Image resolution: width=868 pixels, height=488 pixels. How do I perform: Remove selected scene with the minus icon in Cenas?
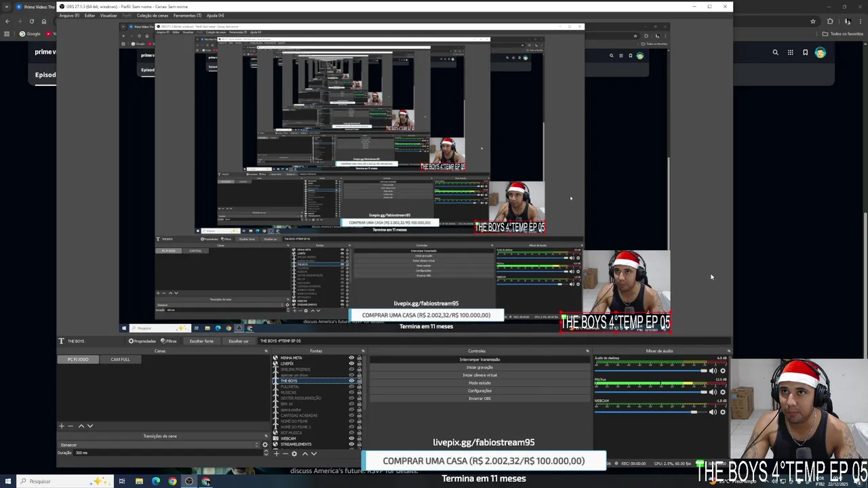tap(70, 426)
